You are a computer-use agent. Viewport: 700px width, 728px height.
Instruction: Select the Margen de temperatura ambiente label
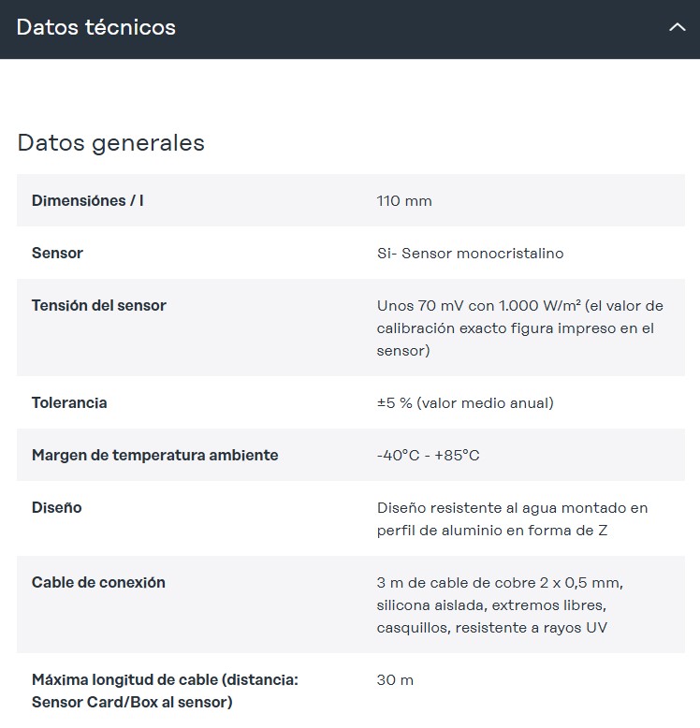point(154,456)
